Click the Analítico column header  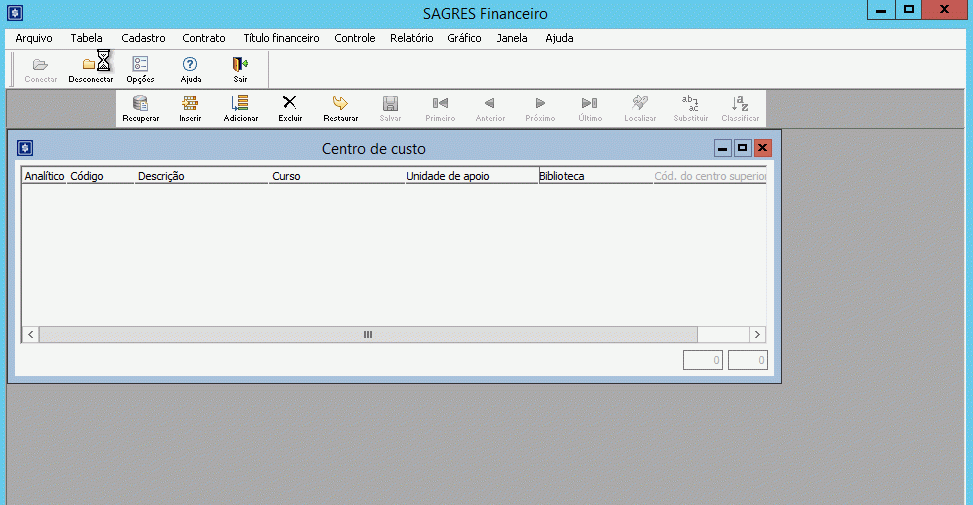(x=44, y=176)
